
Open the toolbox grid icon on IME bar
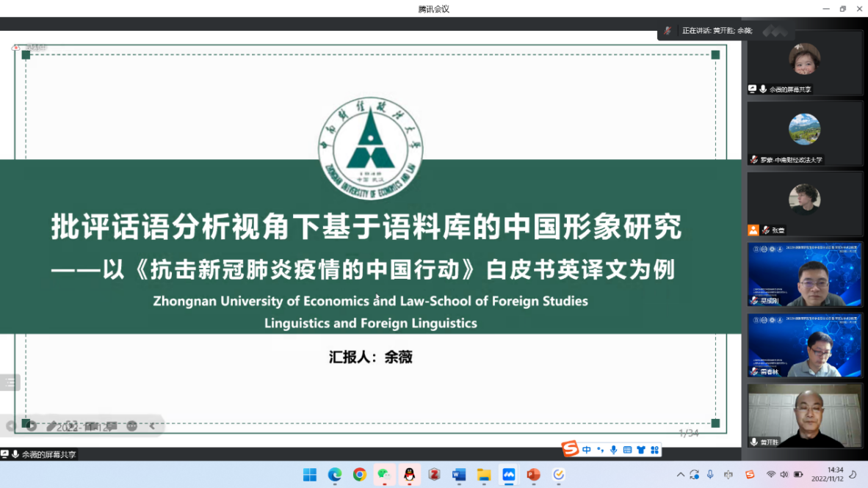655,450
